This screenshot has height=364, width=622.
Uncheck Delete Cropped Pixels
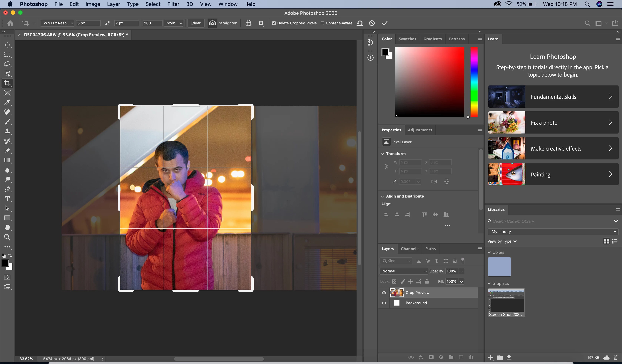[274, 23]
